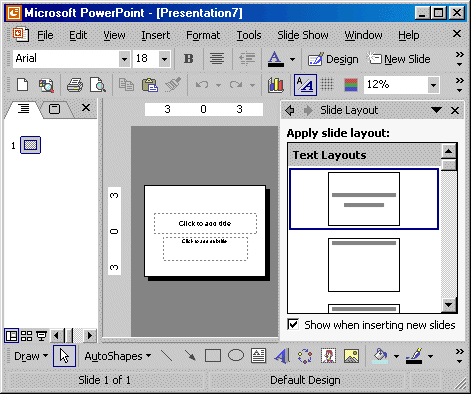Open the Draw menu dropdown
The image size is (471, 394).
(x=31, y=356)
